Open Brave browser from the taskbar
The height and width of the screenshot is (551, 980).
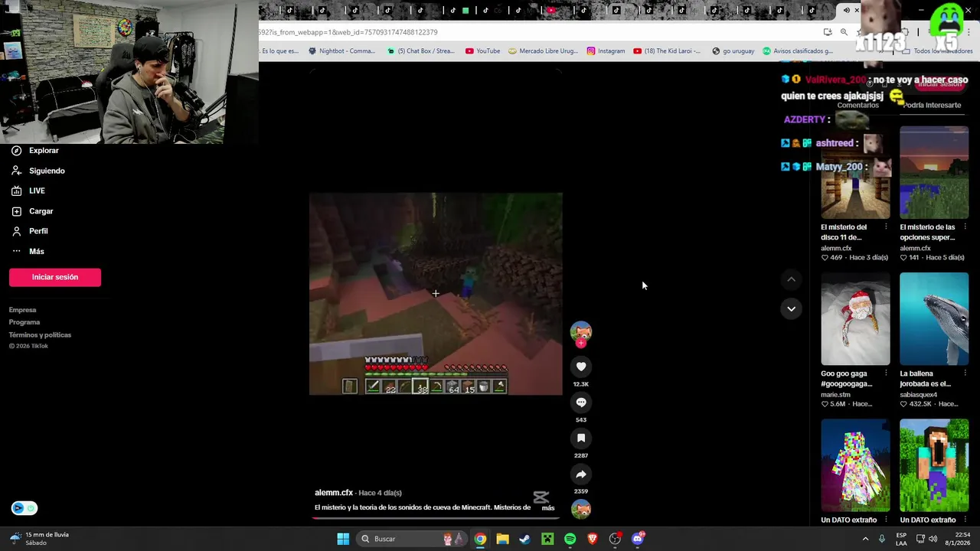pos(593,539)
